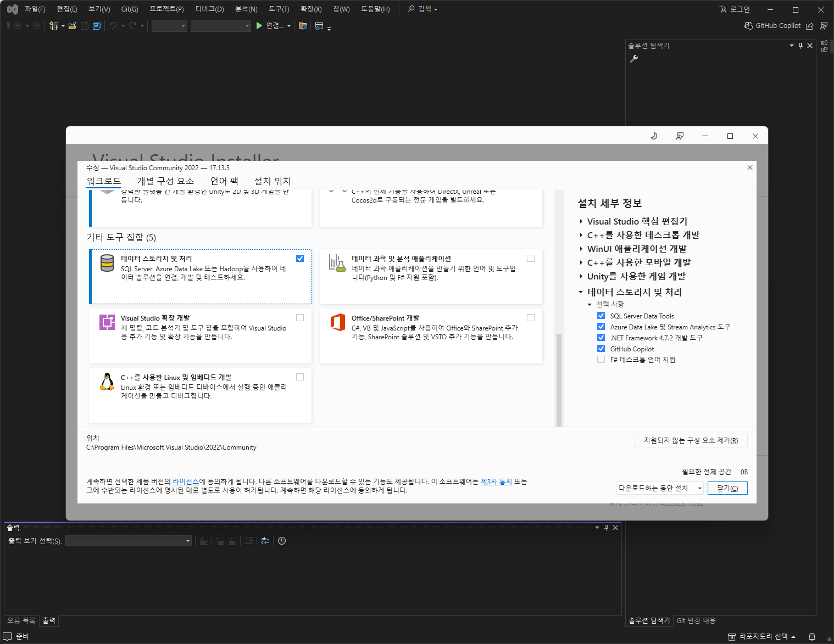
Task: Open the 도구 menu
Action: [x=279, y=9]
